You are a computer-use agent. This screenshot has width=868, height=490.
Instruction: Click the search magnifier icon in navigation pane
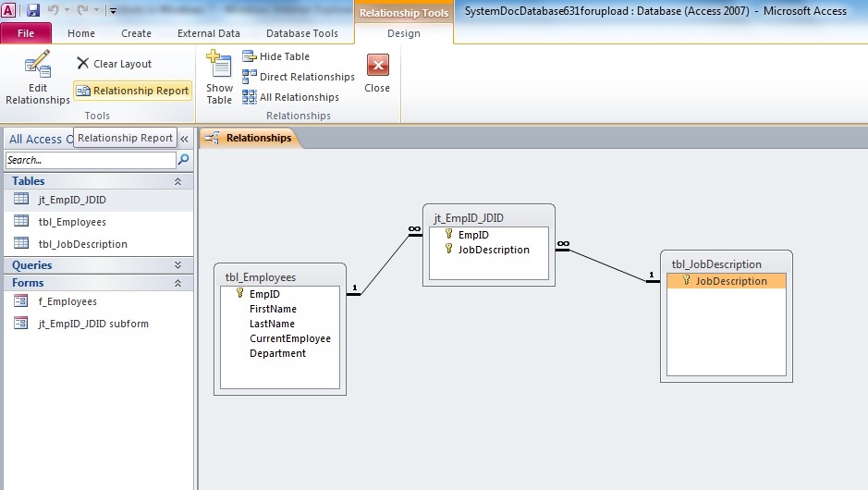pos(183,160)
